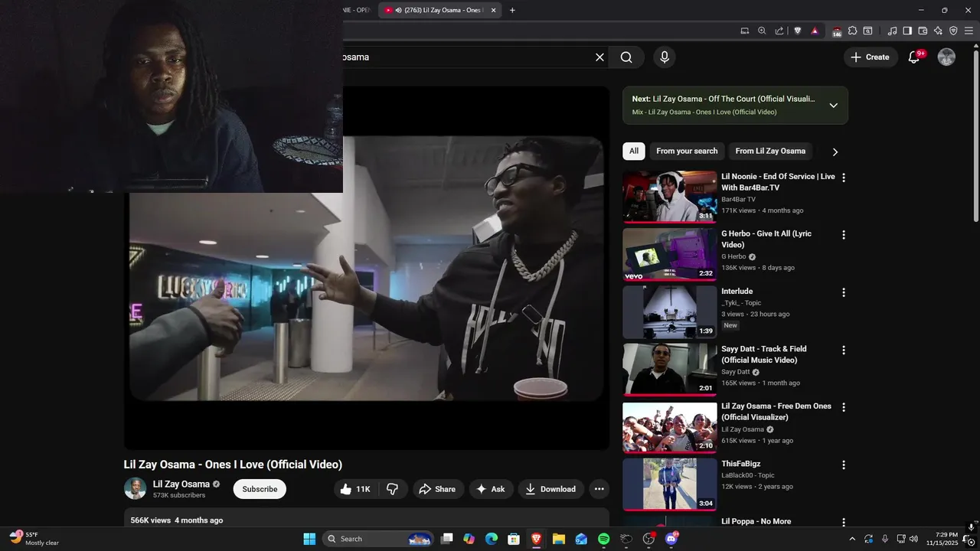Open the browser hamburger main menu

(969, 31)
